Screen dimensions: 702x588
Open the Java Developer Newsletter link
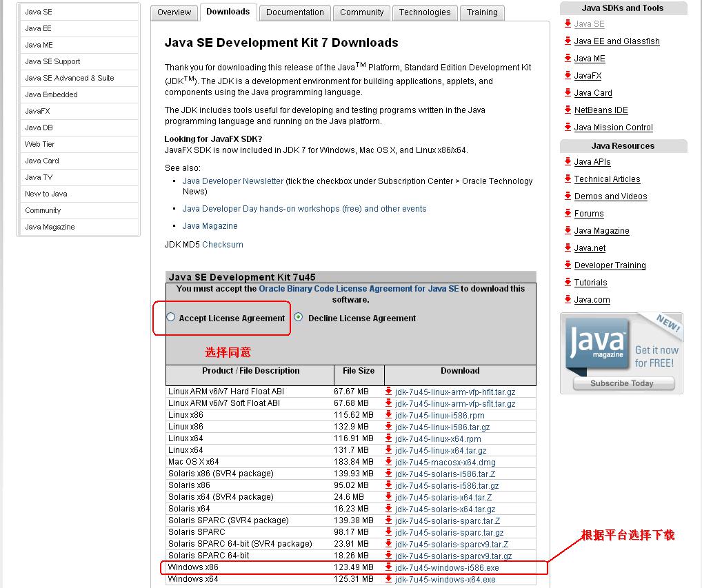click(233, 181)
